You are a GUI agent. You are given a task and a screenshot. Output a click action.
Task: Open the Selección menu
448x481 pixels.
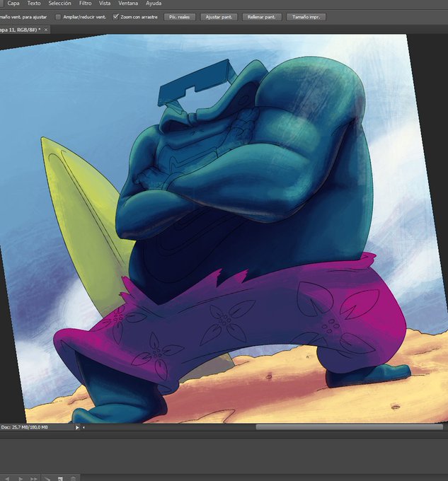(59, 4)
